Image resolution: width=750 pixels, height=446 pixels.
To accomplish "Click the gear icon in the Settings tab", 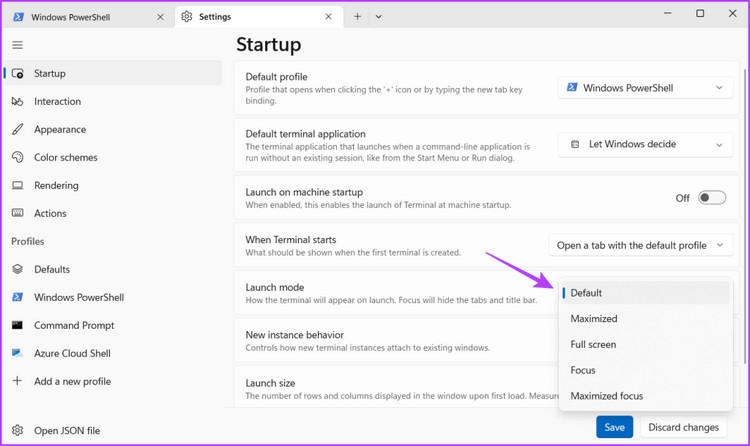I will point(187,17).
